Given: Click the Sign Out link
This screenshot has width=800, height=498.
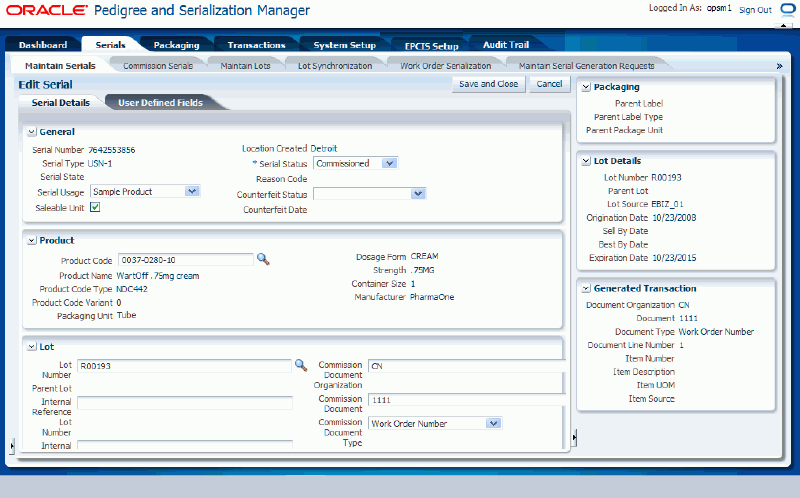Looking at the screenshot, I should click(x=755, y=10).
